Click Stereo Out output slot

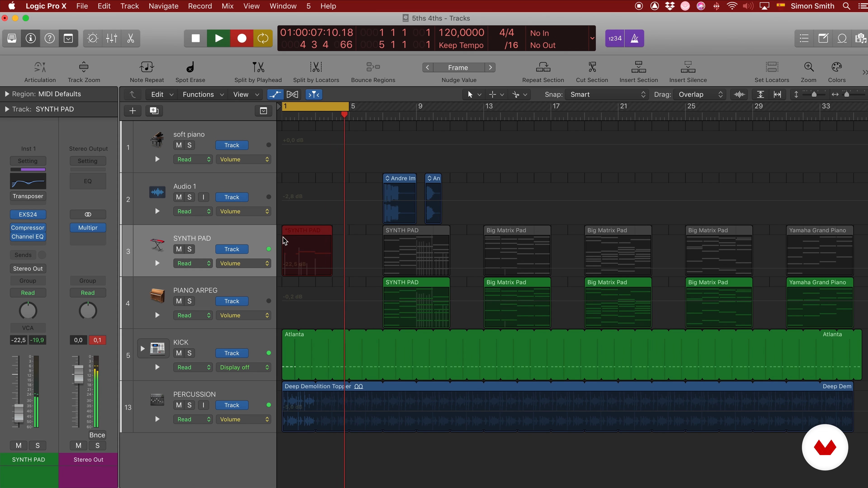(28, 269)
